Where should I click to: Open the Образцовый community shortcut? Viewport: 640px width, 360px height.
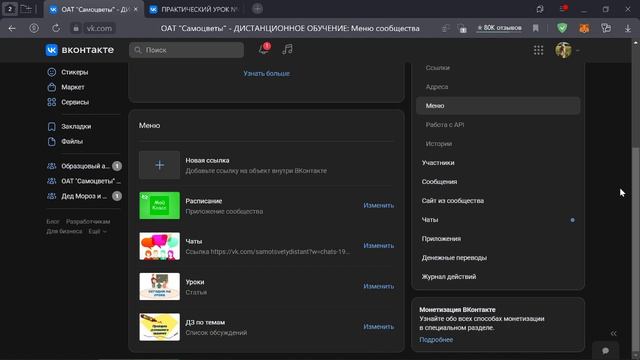coord(84,166)
